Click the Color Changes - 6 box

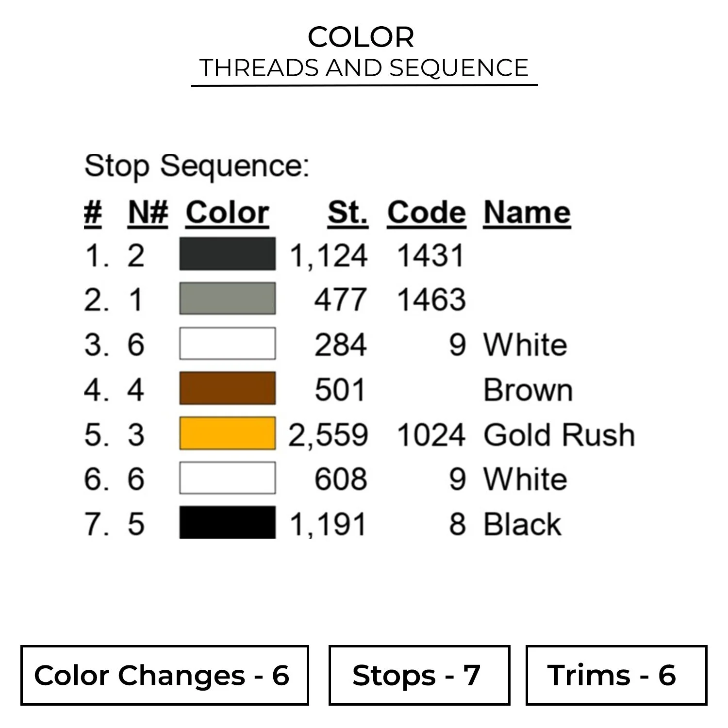click(x=165, y=675)
